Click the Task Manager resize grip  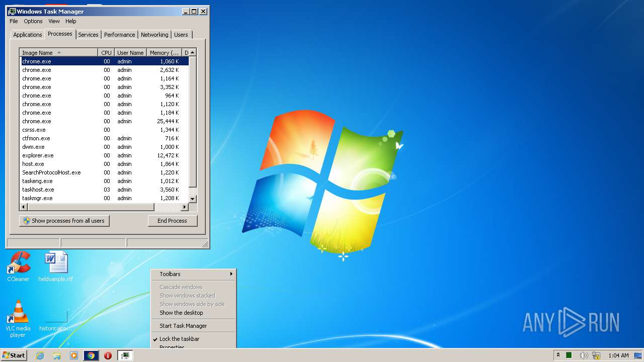[205, 244]
